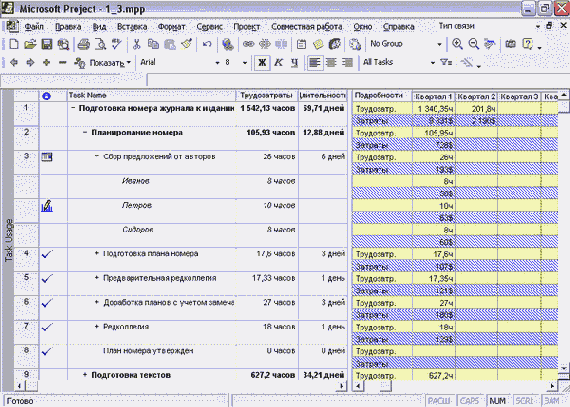Click the Split Task icon
The image size is (570, 407).
coord(281,44)
